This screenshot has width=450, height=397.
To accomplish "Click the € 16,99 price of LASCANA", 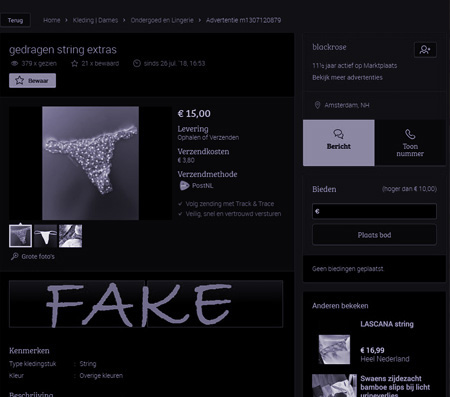I will (372, 350).
